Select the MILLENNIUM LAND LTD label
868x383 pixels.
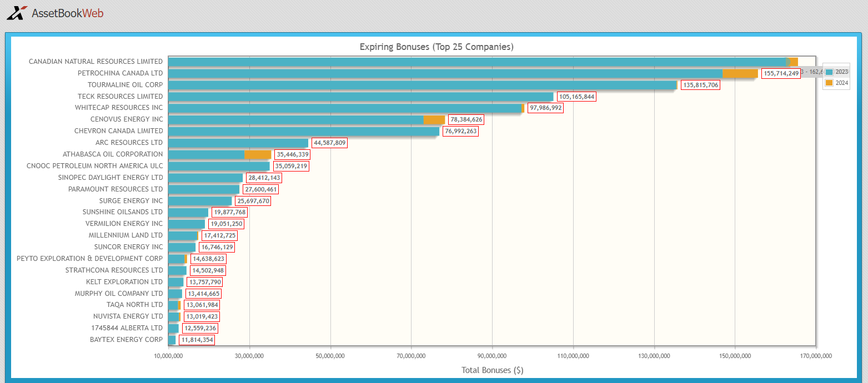tap(126, 235)
